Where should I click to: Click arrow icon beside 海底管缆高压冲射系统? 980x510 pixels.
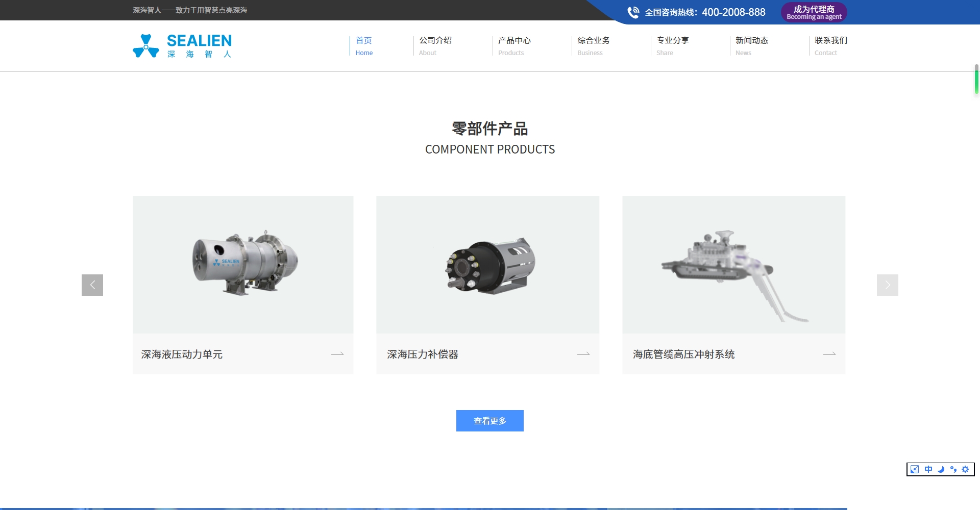click(829, 354)
